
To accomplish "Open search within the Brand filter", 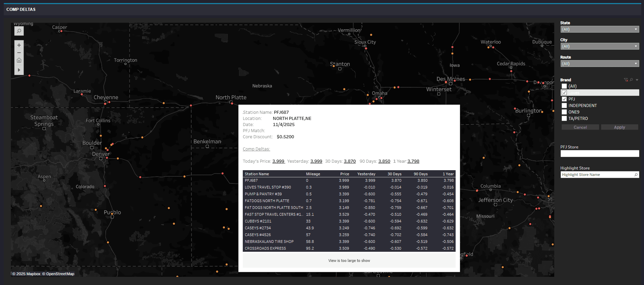I will point(631,80).
